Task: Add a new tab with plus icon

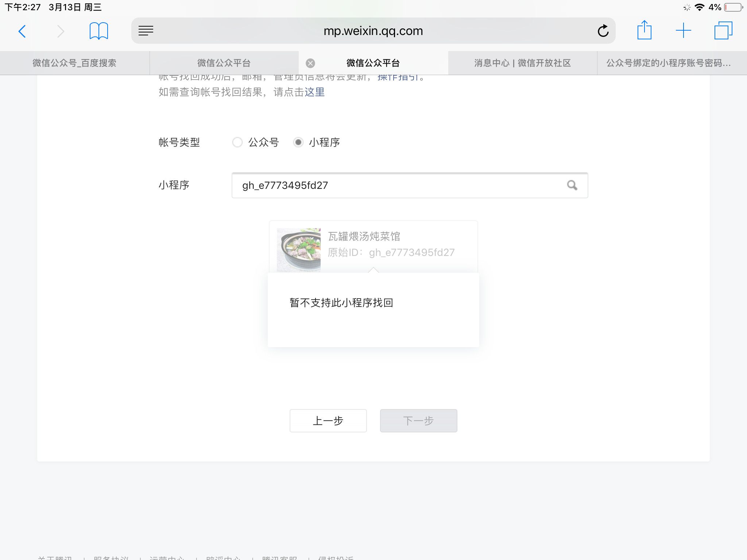Action: point(683,31)
